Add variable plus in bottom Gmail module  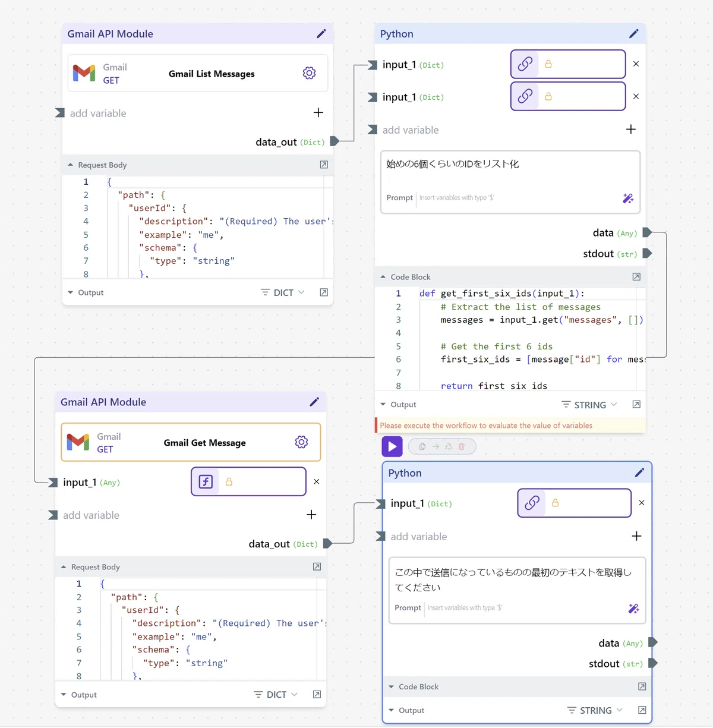pyautogui.click(x=311, y=515)
